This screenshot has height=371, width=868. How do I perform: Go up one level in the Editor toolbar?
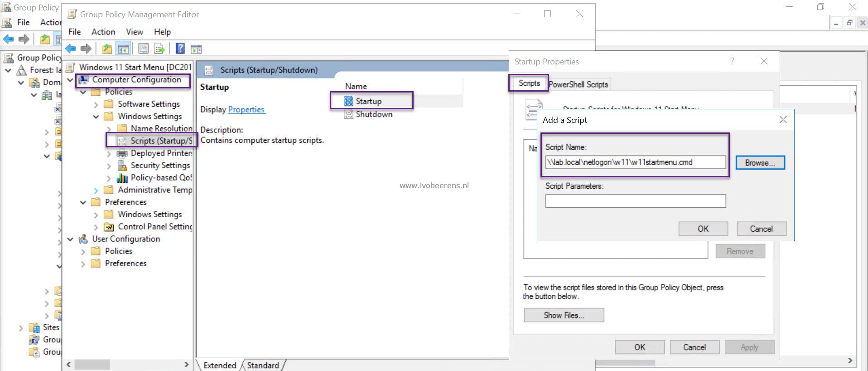[107, 49]
